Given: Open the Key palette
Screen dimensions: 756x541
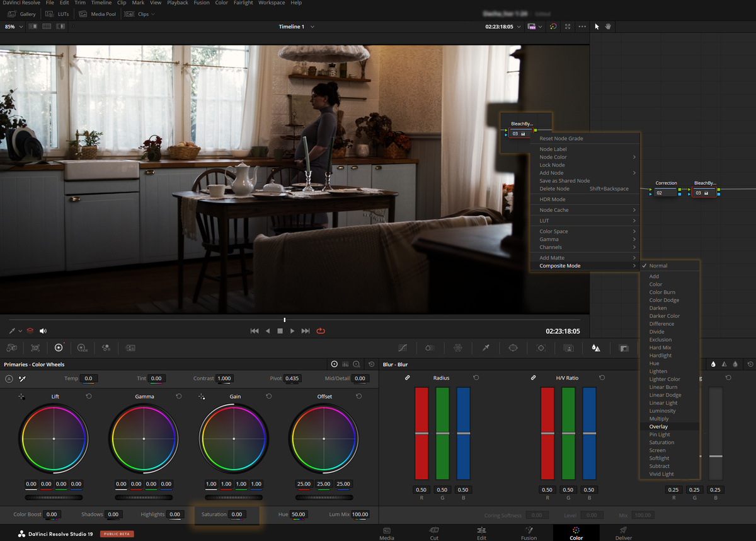Looking at the screenshot, I should coord(624,347).
